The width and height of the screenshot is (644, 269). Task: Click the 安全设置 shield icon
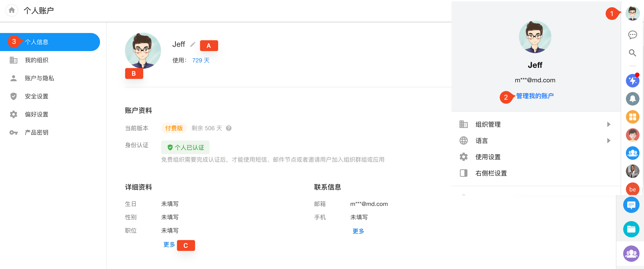pyautogui.click(x=14, y=96)
